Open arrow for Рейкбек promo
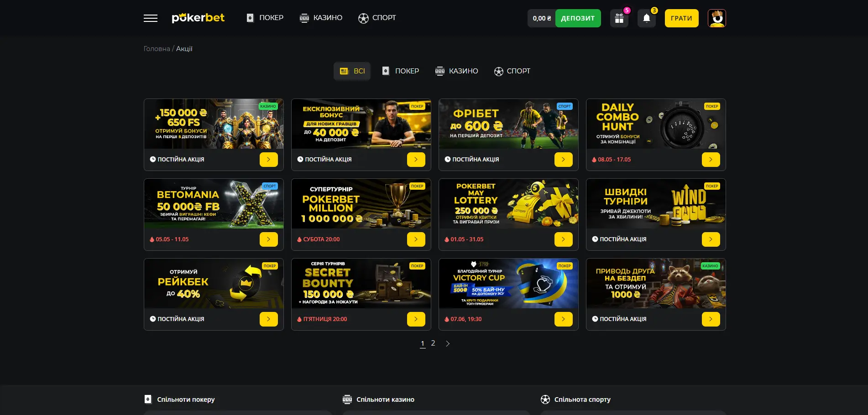868x415 pixels. [269, 319]
